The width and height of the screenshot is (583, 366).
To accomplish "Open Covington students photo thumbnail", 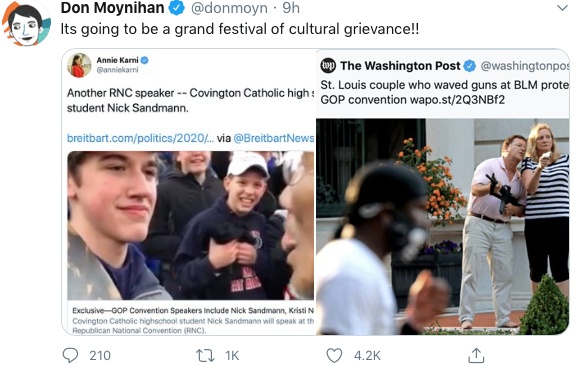I will [190, 225].
